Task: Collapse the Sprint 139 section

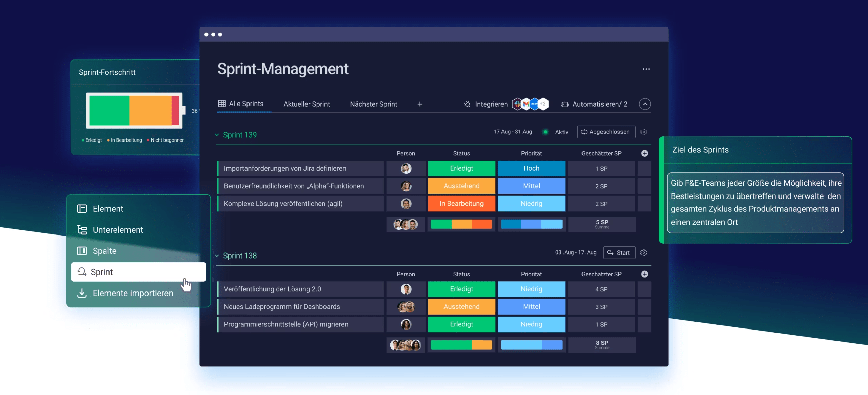Action: tap(217, 135)
